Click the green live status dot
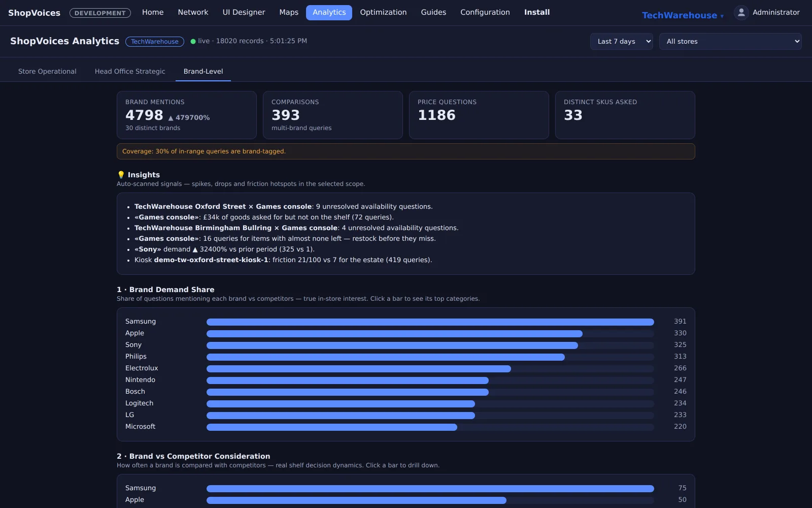 pos(193,41)
